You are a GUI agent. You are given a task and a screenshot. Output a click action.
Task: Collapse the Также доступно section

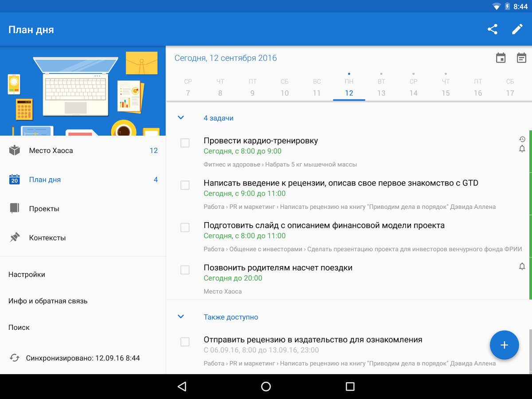[180, 317]
